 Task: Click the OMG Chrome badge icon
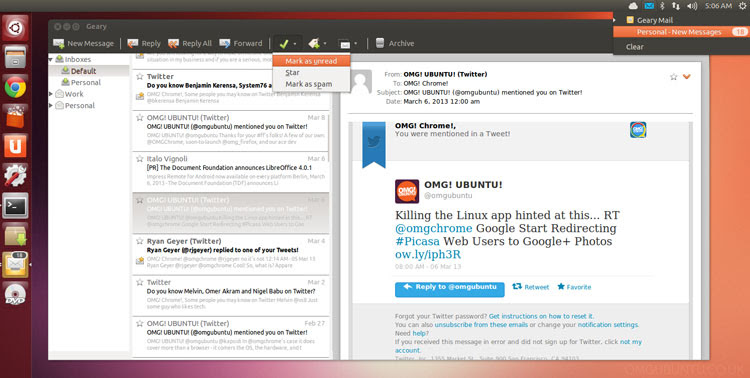(638, 130)
